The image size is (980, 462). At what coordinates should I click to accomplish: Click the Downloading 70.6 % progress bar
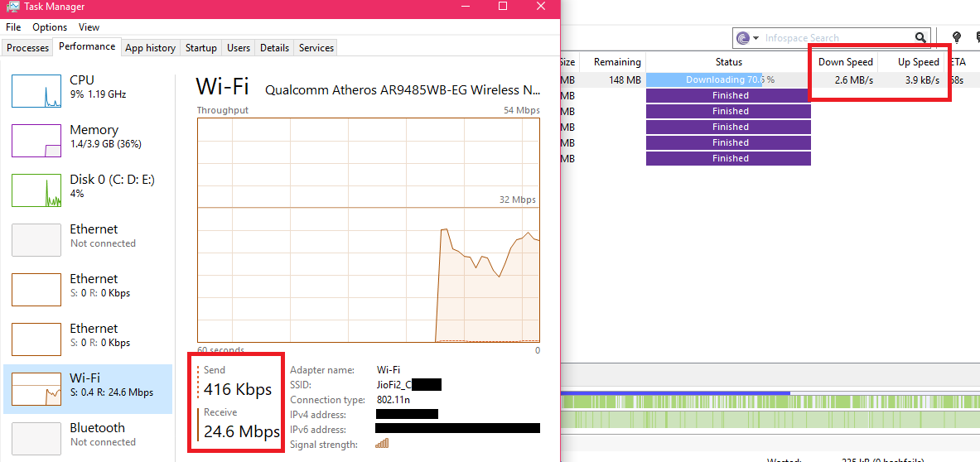point(729,80)
